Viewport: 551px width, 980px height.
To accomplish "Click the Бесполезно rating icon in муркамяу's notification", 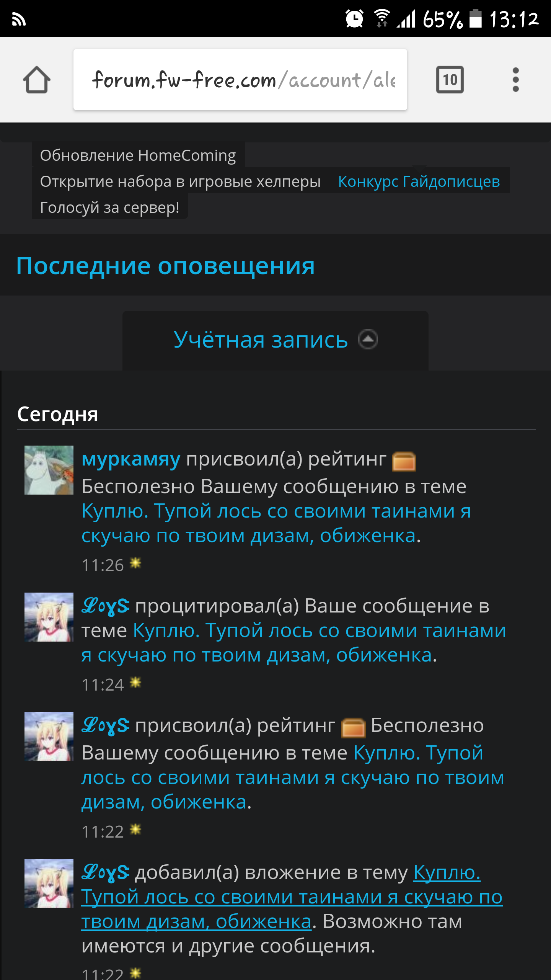I will point(404,461).
